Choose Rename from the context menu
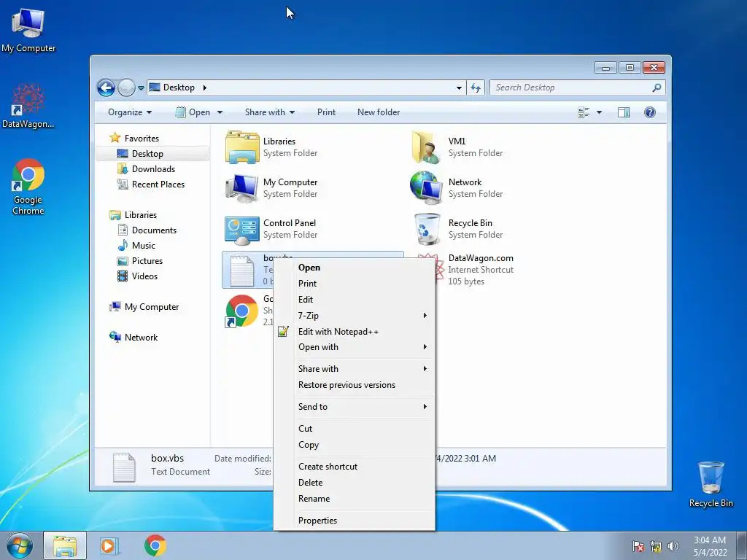The height and width of the screenshot is (560, 747). (355, 499)
